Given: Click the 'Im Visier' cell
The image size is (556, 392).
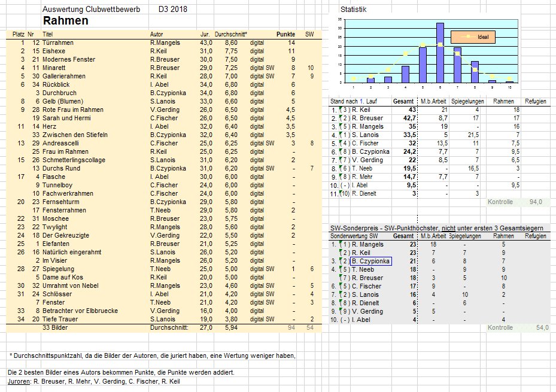Looking at the screenshot, I should pyautogui.click(x=55, y=261).
